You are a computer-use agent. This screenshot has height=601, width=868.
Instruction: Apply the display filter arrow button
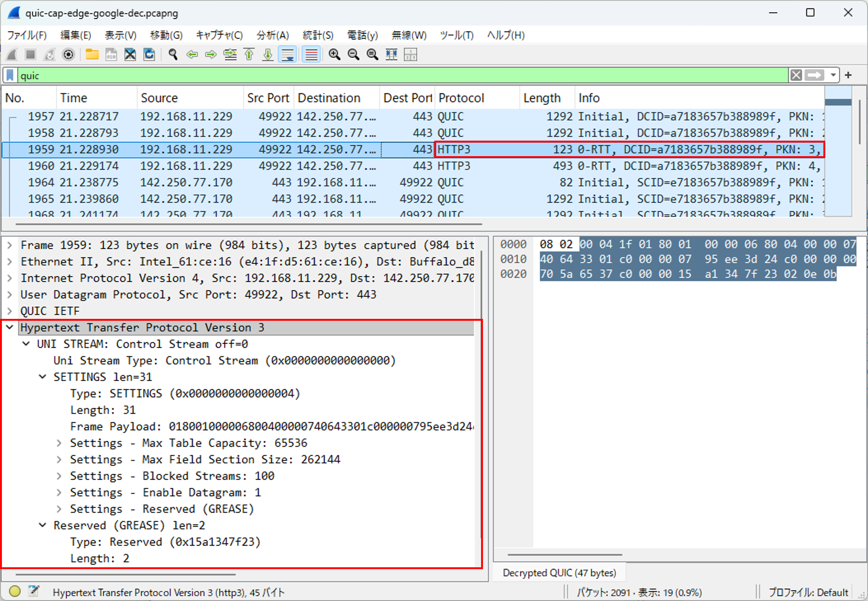pyautogui.click(x=814, y=75)
